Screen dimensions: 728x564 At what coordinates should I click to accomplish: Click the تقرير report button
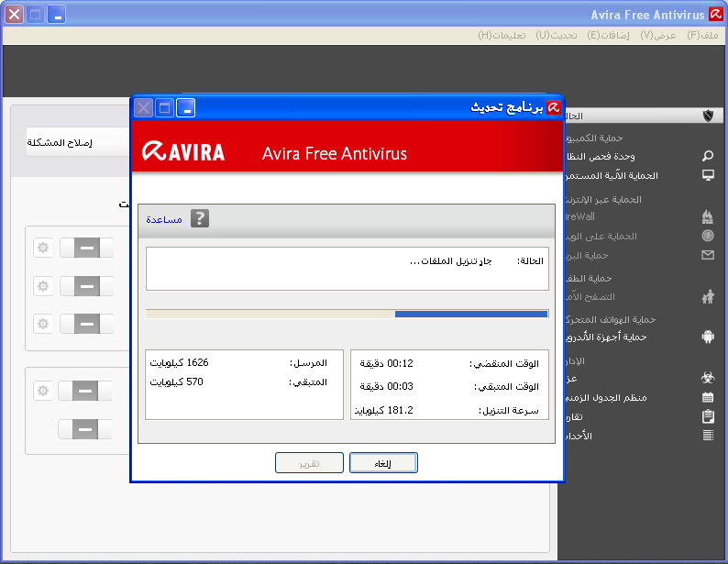pos(309,463)
